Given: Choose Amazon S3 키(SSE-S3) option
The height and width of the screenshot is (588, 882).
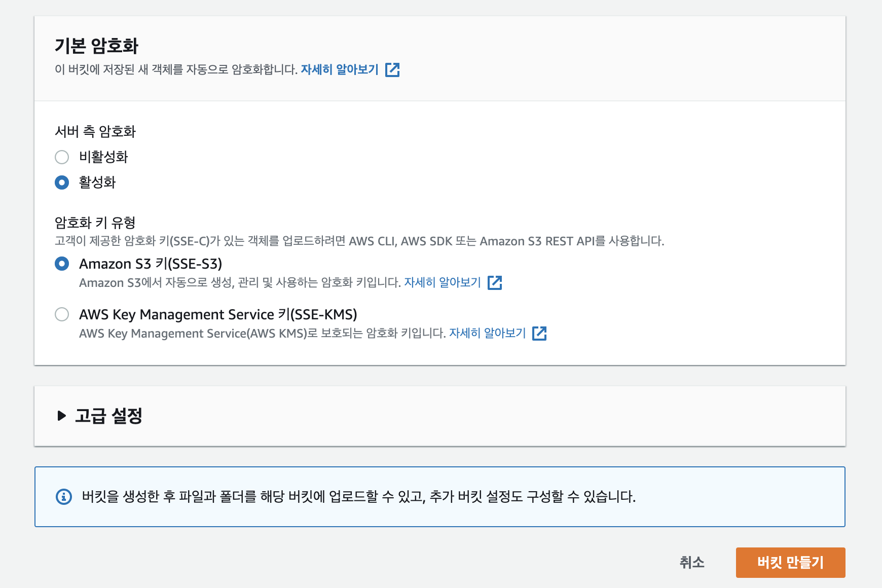Looking at the screenshot, I should pyautogui.click(x=62, y=264).
